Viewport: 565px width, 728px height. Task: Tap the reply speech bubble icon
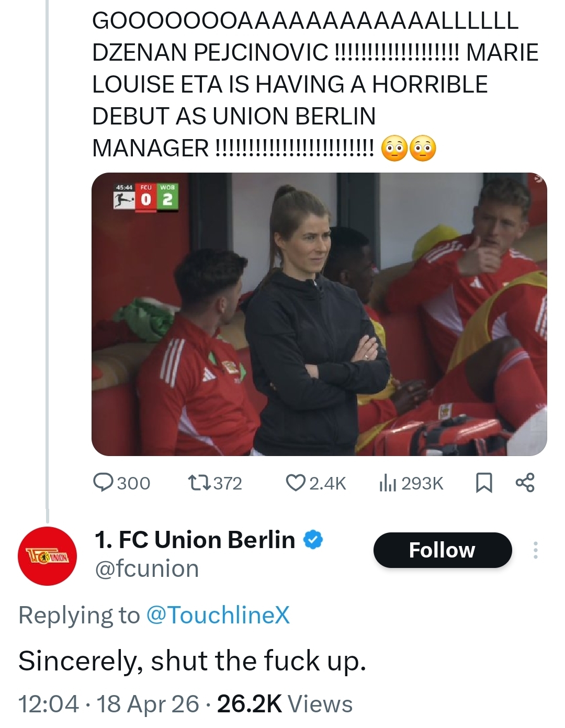pos(103,483)
